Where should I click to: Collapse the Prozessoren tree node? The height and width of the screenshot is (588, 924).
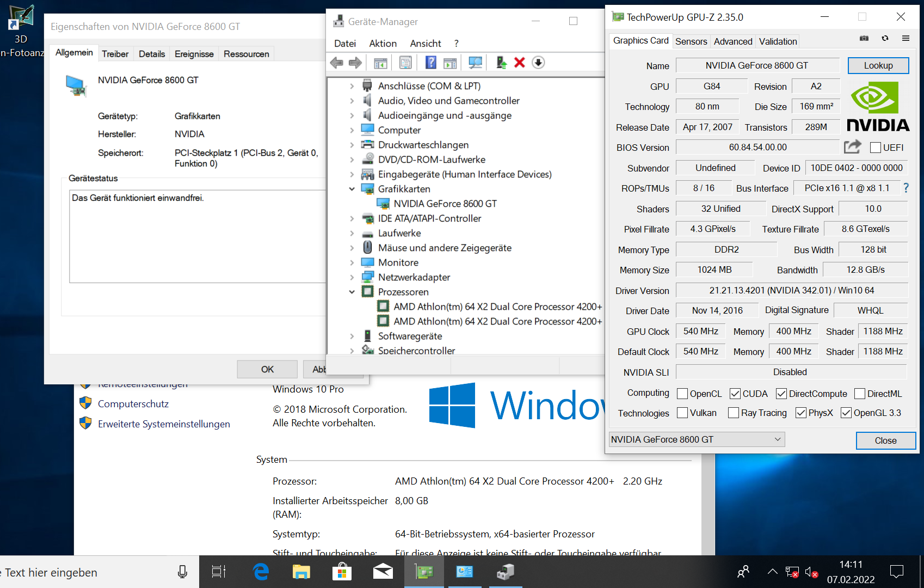tap(352, 292)
